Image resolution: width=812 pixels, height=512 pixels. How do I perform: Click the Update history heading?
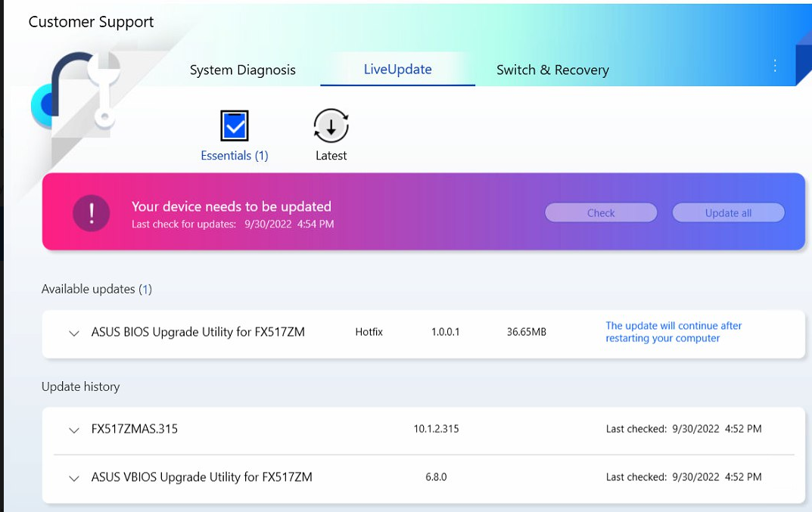(x=80, y=386)
